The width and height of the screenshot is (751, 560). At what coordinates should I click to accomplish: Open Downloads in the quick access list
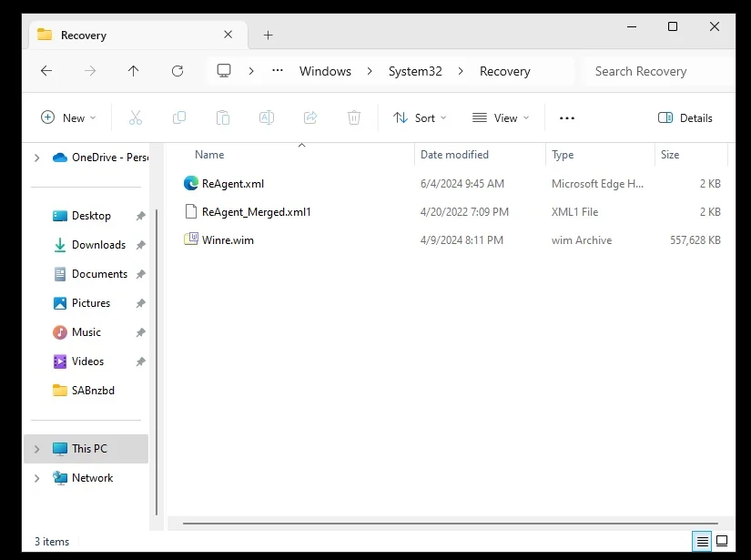(x=98, y=245)
